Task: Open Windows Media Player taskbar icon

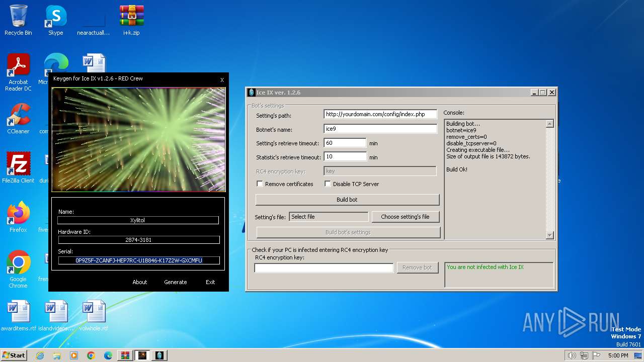Action: [74, 355]
